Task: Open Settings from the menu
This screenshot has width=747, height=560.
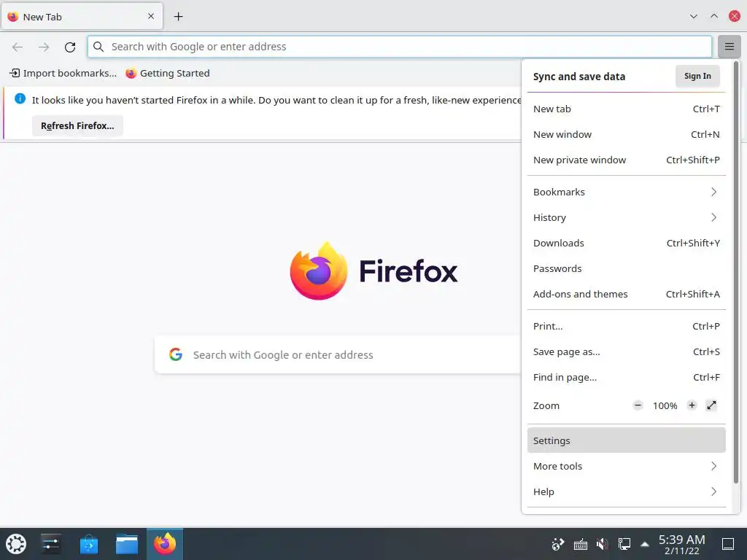Action: coord(626,440)
